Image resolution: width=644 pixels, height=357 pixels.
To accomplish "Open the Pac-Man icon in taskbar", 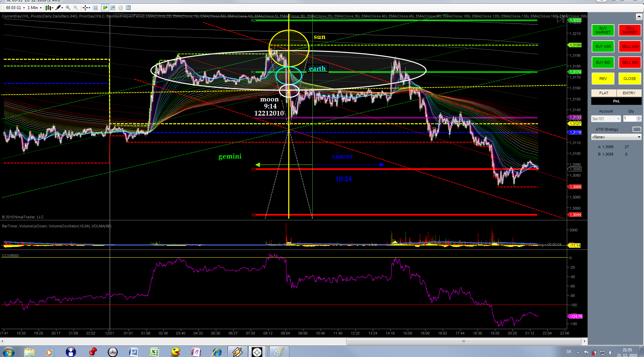I will [x=176, y=352].
